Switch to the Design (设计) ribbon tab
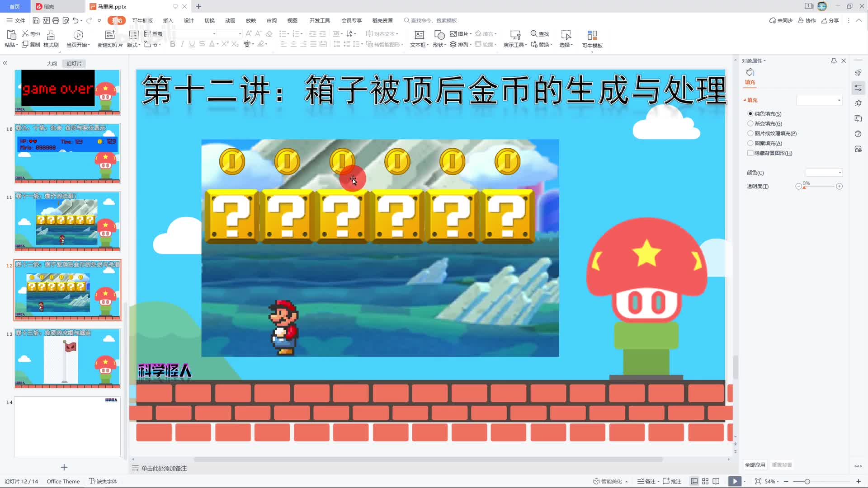 189,20
